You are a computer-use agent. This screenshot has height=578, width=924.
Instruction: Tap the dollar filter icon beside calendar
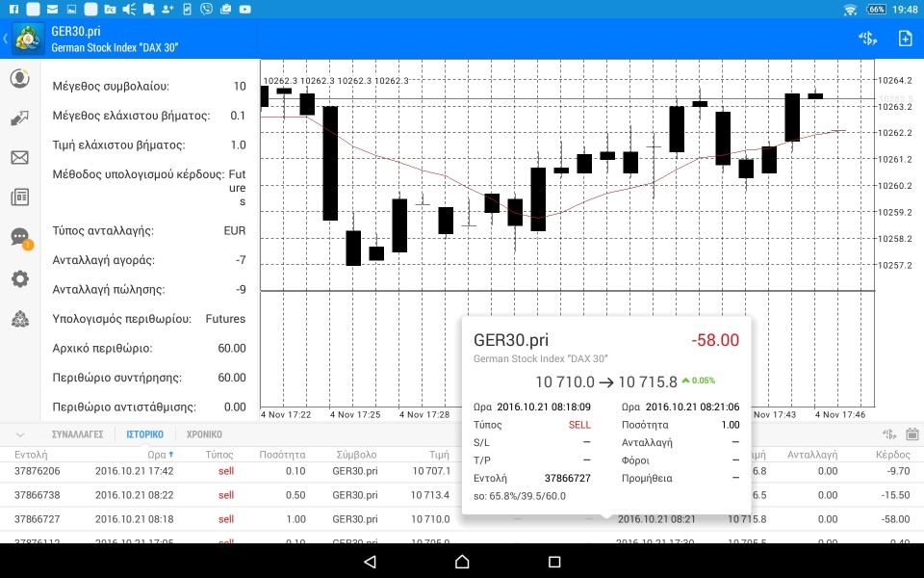(889, 434)
